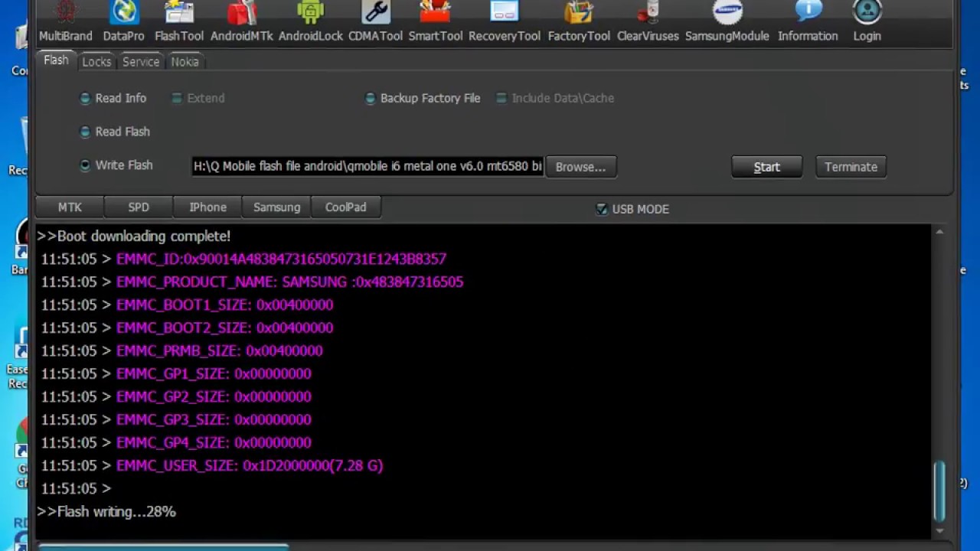The height and width of the screenshot is (551, 980).
Task: Click the EMMC_GP2_SIZE log line
Action: tap(176, 396)
